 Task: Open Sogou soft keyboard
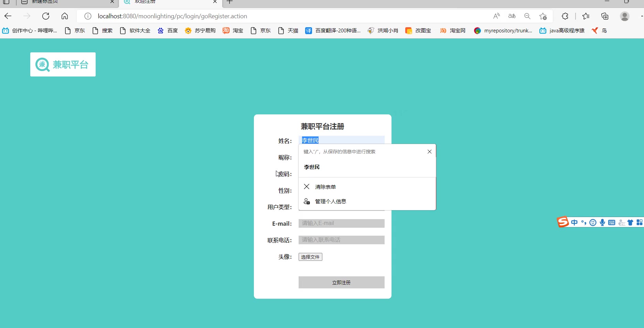point(612,223)
